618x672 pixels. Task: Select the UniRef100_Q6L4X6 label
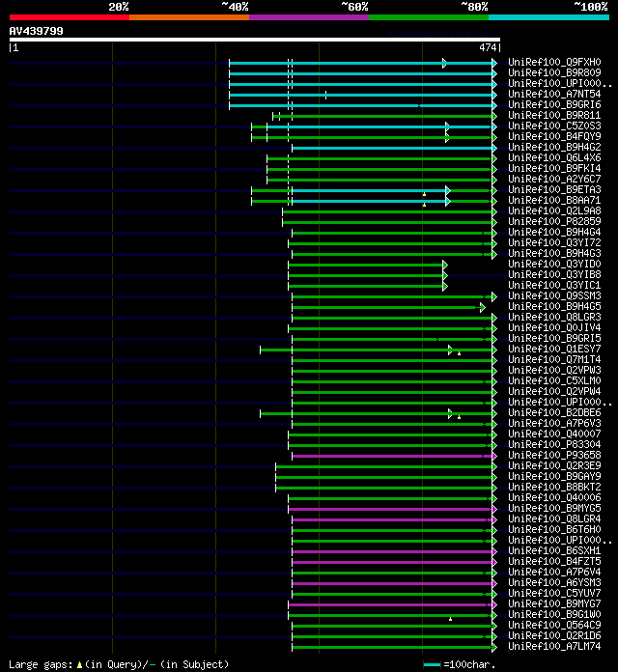(554, 157)
